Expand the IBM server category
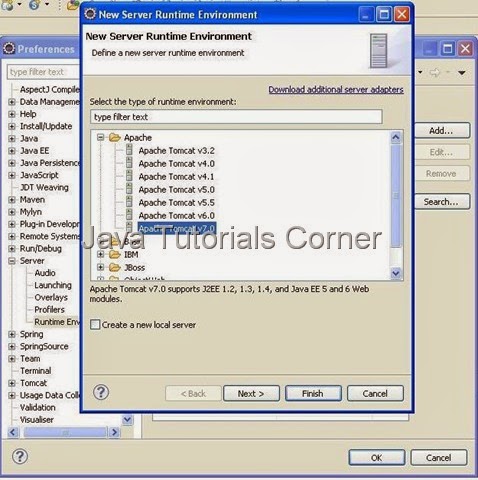478x480 pixels. [101, 255]
